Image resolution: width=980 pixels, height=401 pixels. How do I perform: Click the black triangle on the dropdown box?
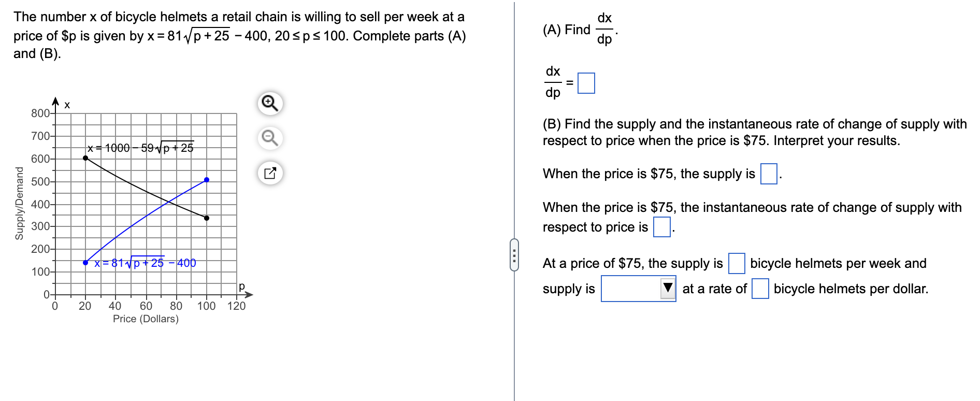667,287
